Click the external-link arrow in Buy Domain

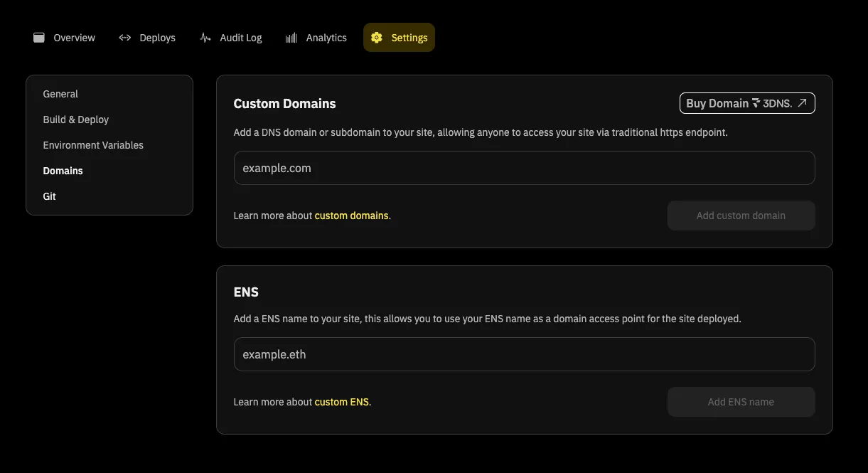click(802, 103)
